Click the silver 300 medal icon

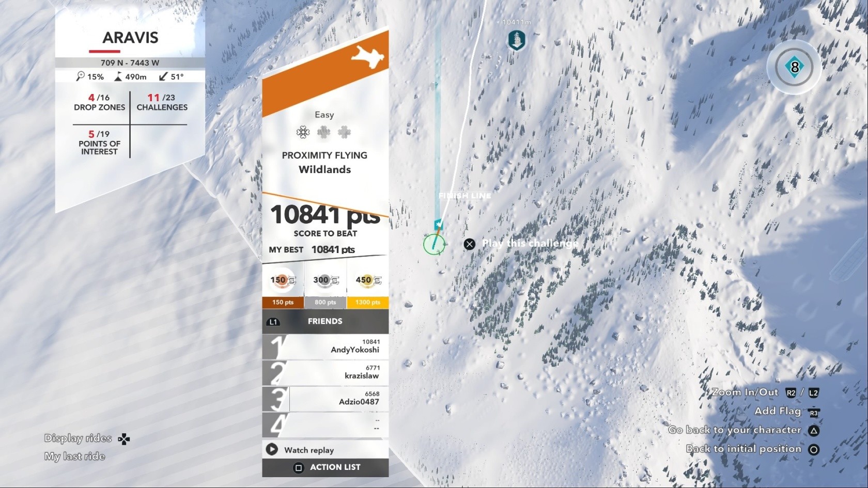[326, 280]
